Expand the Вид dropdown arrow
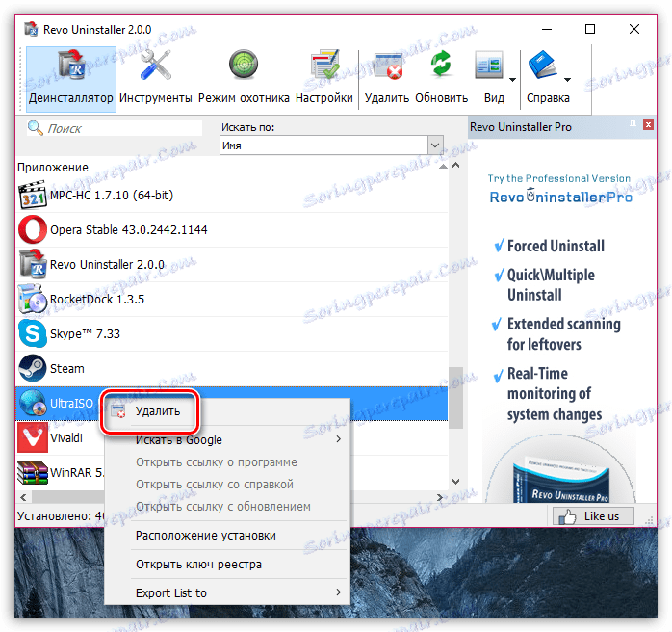672x632 pixels. coord(512,80)
